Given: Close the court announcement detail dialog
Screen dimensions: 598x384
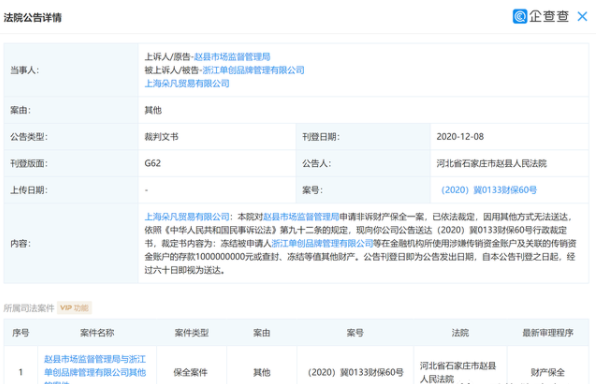Looking at the screenshot, I should (x=582, y=16).
